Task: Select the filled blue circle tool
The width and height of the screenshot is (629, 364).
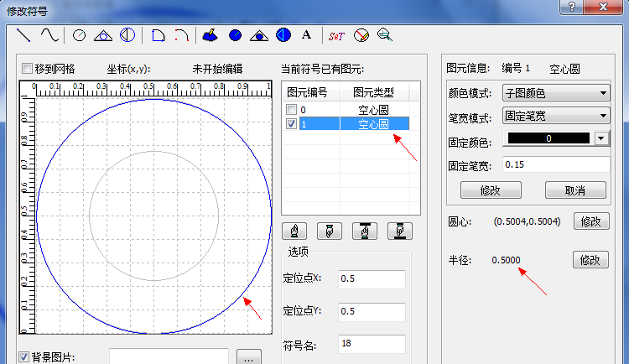Action: coord(236,35)
